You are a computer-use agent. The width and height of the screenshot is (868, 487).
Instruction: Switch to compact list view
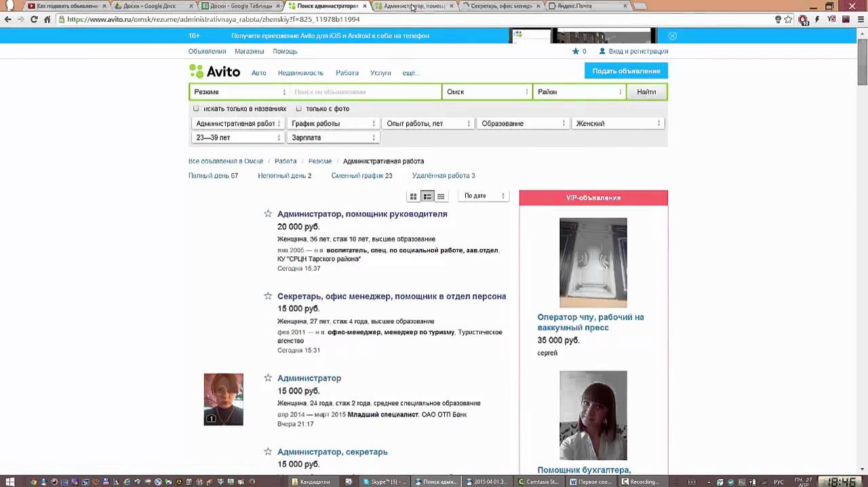click(x=441, y=197)
